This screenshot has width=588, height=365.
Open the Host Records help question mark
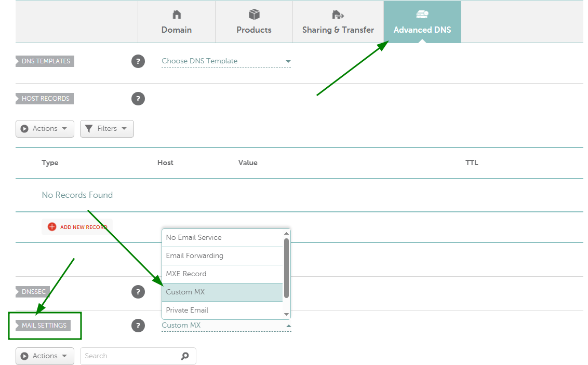coord(138,99)
